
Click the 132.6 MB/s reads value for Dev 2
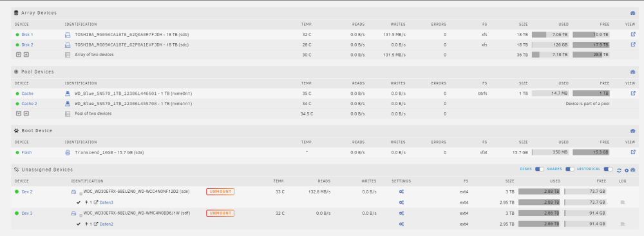(319, 192)
